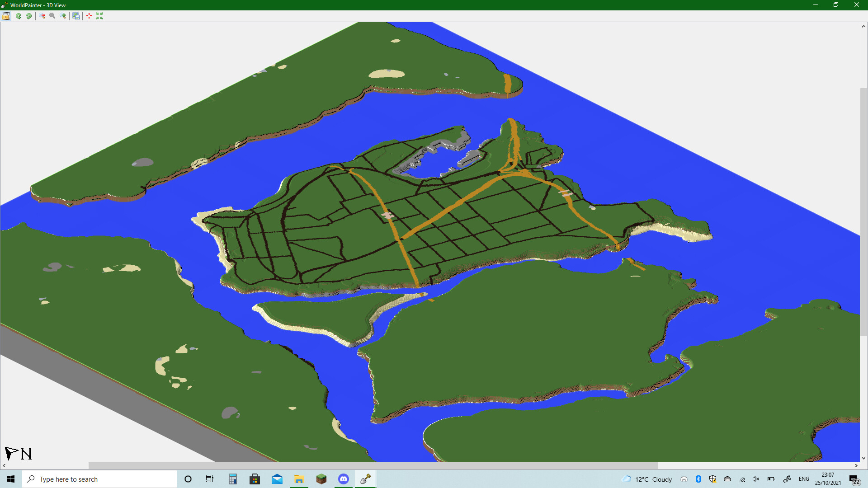Click the Type here to search field
868x488 pixels.
click(99, 479)
